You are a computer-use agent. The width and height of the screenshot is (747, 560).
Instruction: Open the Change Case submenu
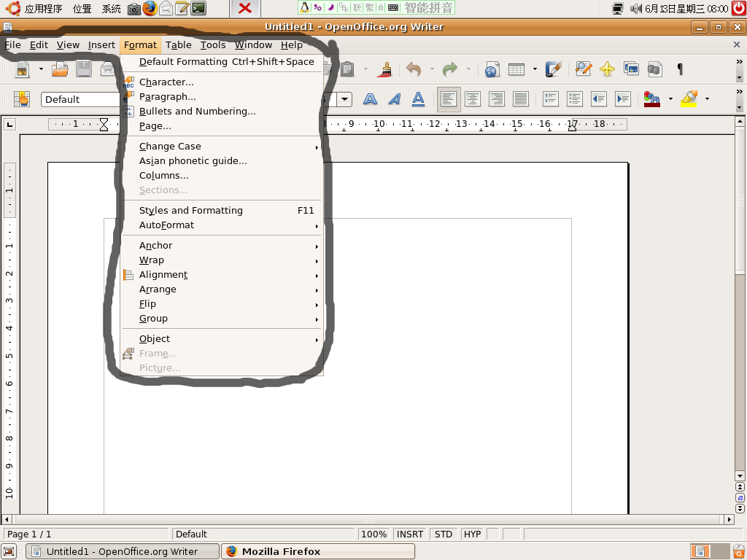pos(222,146)
